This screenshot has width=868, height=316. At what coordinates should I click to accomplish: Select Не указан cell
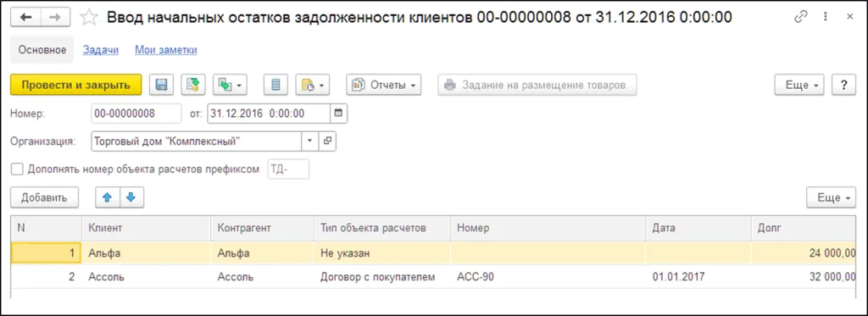[x=382, y=253]
